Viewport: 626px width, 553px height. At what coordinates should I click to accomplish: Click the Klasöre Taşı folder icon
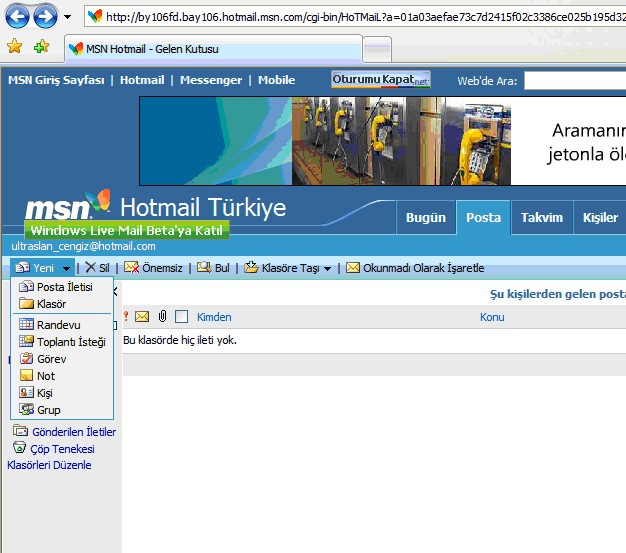(251, 267)
